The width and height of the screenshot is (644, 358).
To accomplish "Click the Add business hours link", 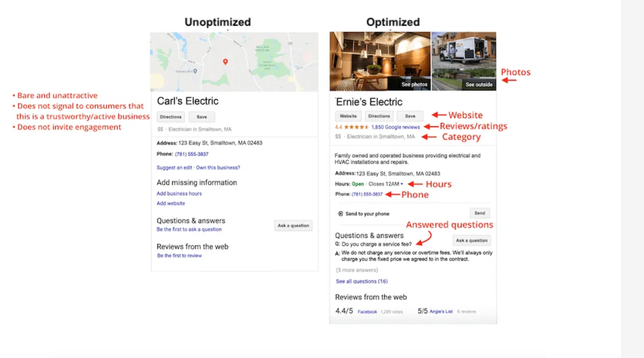I will pyautogui.click(x=179, y=194).
